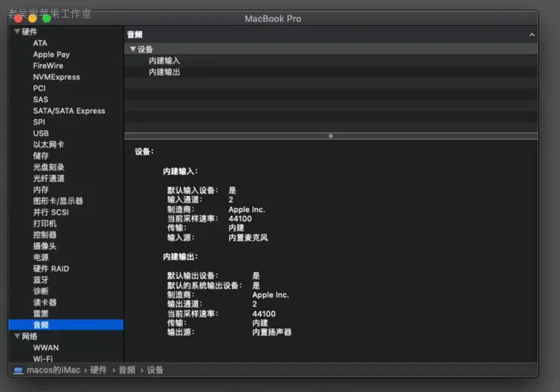This screenshot has height=392, width=560.
Task: Select 光纤通道 sidebar item
Action: pos(49,179)
